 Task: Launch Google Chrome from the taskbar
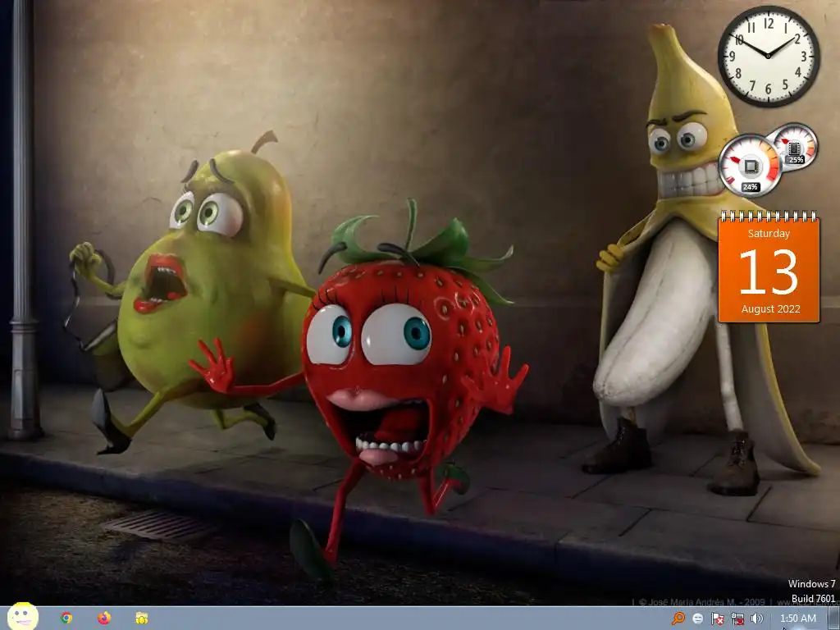[66, 619]
